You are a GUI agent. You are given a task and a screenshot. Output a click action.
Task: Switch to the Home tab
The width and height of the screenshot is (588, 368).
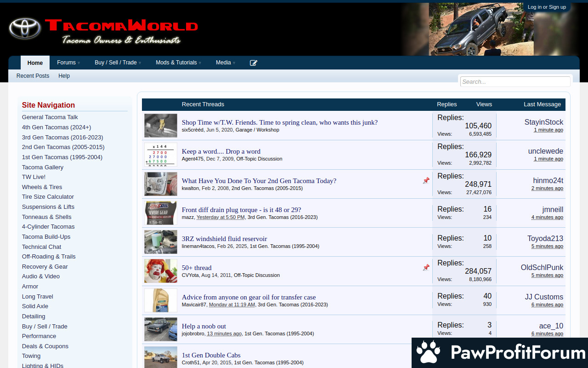point(35,63)
